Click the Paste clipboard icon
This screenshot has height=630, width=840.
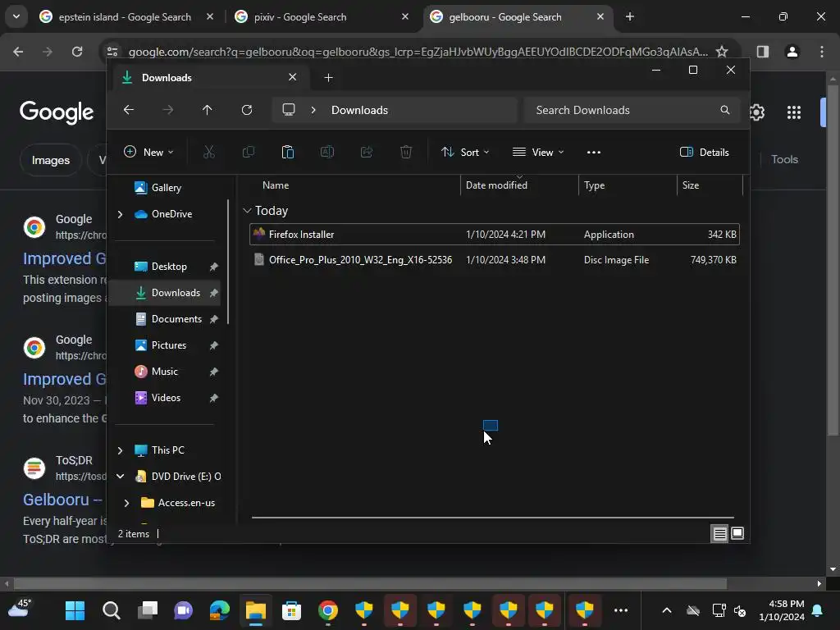click(288, 152)
